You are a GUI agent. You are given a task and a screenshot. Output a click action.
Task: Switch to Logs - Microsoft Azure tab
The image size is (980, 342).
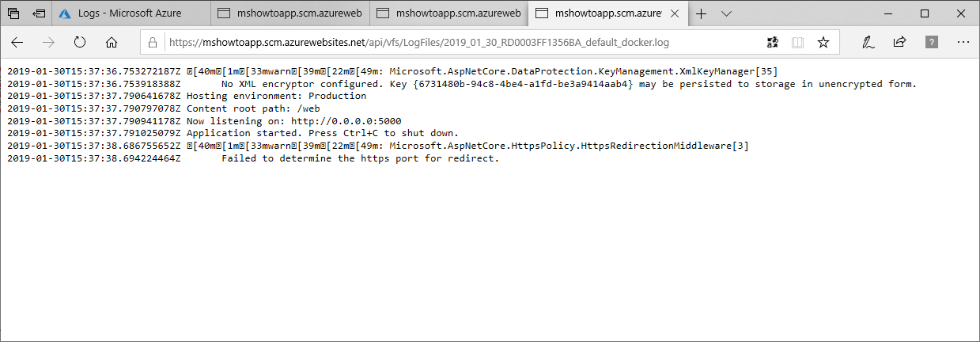[131, 13]
